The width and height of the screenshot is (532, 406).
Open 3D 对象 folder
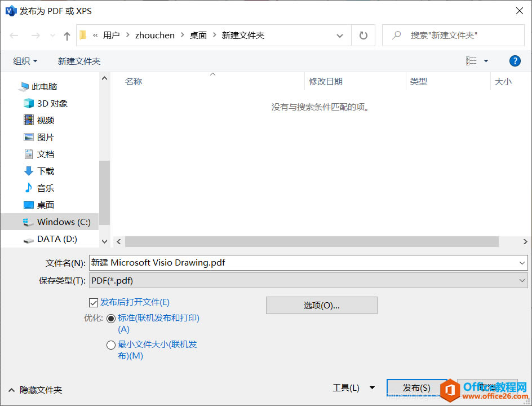click(46, 104)
